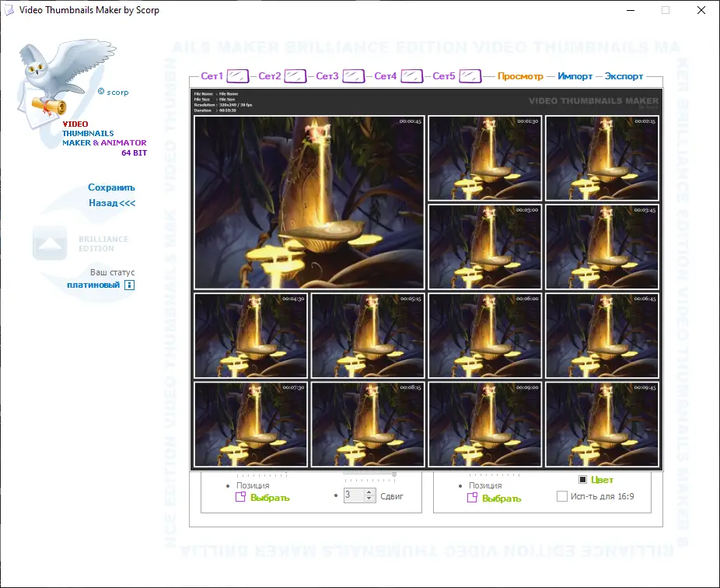720x588 pixels.
Task: Click the Сдвиг label
Action: pyautogui.click(x=392, y=496)
